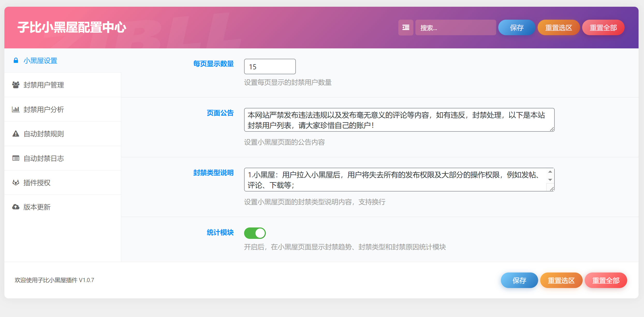Image resolution: width=644 pixels, height=317 pixels.
Task: Click the header 重置全部 button
Action: pyautogui.click(x=603, y=27)
